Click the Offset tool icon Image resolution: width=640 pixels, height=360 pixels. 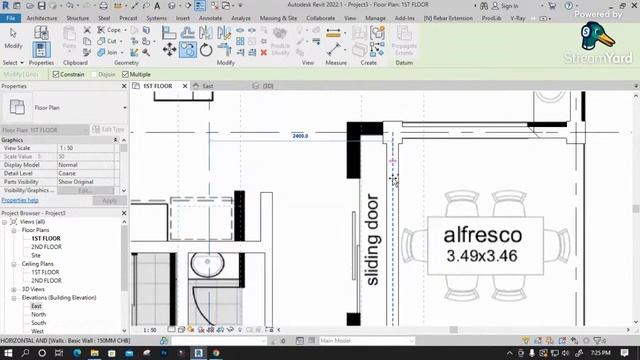(x=187, y=32)
